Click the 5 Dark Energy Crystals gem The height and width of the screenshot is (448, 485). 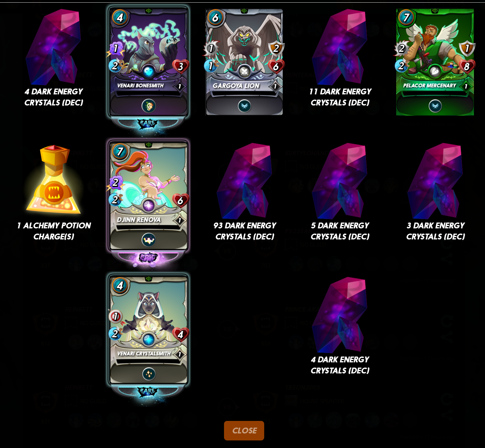tap(340, 181)
